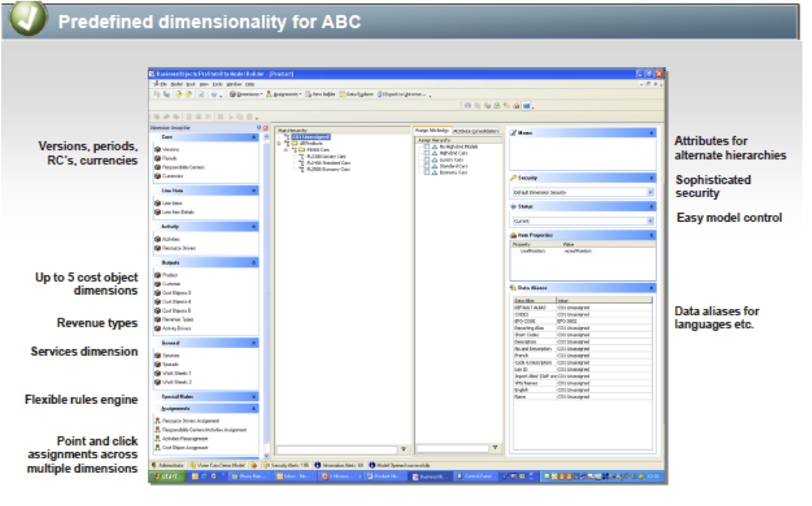Launch Data Explorer from toolbar
The height and width of the screenshot is (506, 812).
357,95
